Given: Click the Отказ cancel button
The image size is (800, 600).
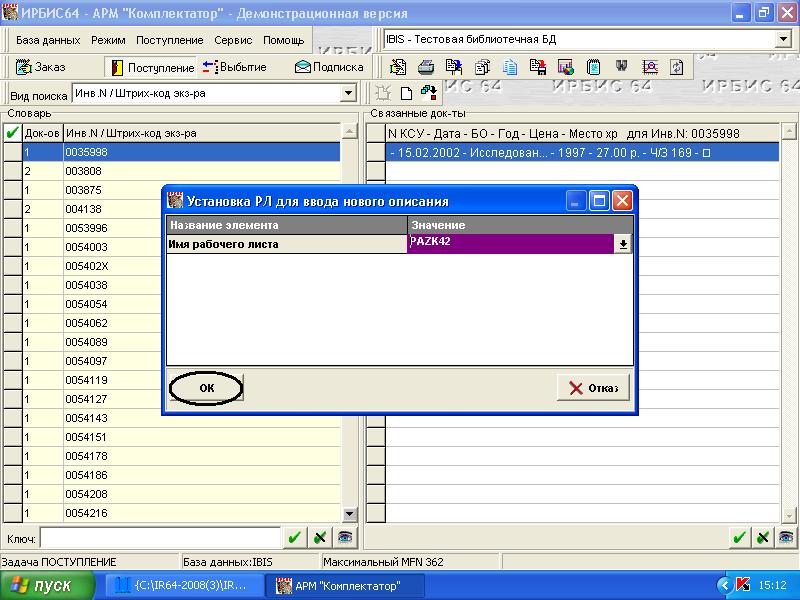Looking at the screenshot, I should [x=594, y=388].
